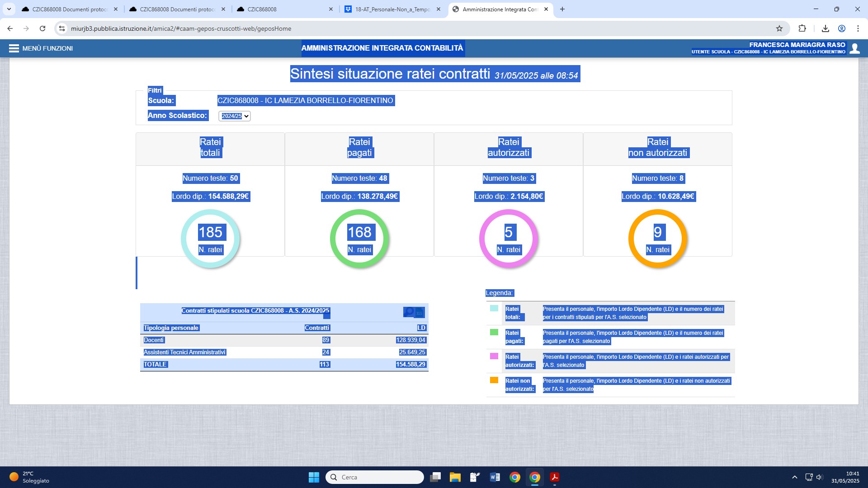Open Chrome three-dot menu
The height and width of the screenshot is (488, 868).
858,28
